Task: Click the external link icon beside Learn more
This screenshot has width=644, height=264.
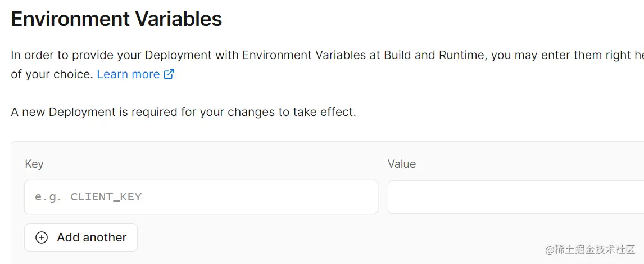Action: [x=169, y=74]
